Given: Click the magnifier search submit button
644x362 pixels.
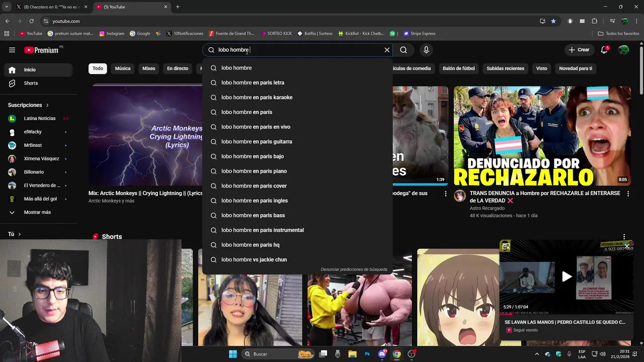Looking at the screenshot, I should (x=404, y=50).
